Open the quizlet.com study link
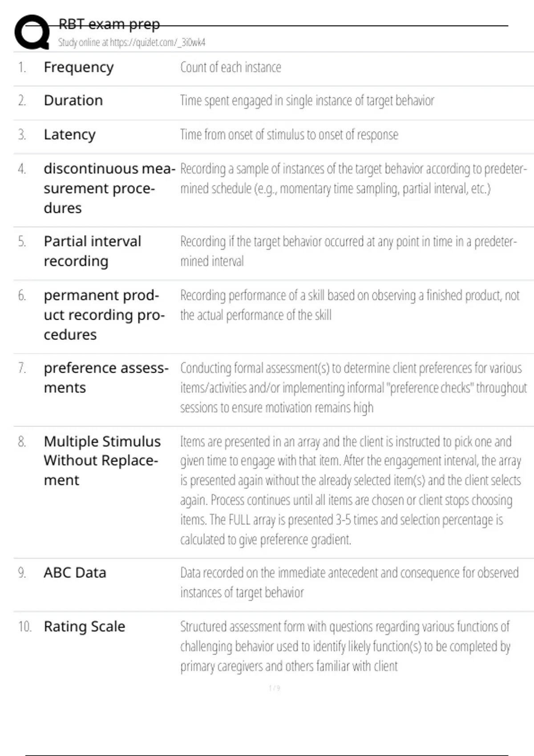Viewport: 534px width, 756px height. pyautogui.click(x=131, y=42)
